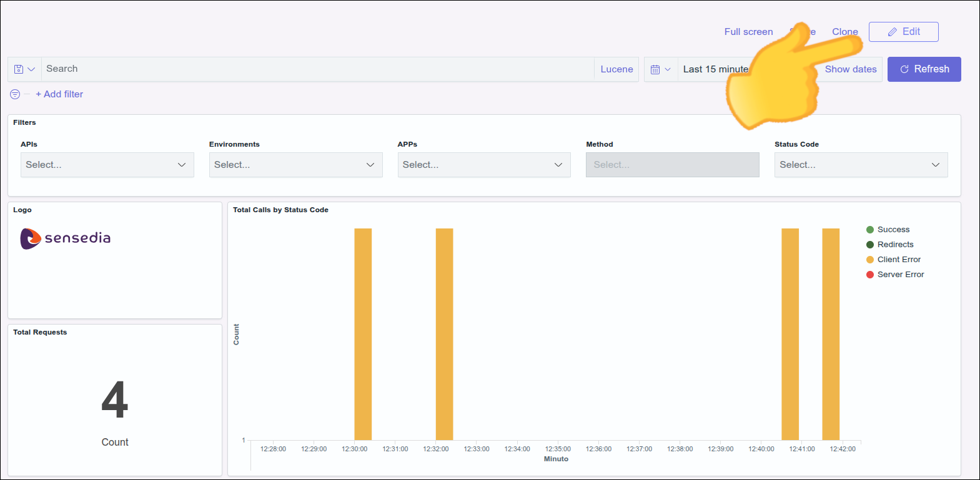
Task: Open the Status Code dropdown
Action: click(861, 165)
